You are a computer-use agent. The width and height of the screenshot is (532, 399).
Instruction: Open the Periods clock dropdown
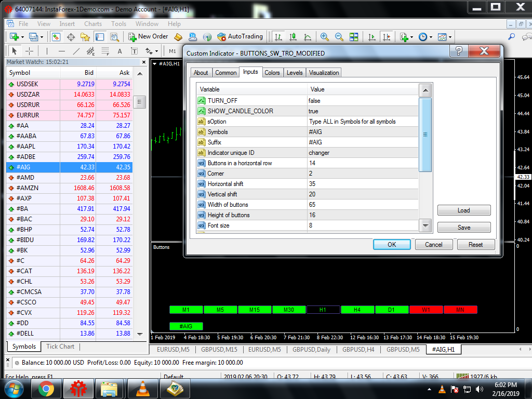pos(425,37)
